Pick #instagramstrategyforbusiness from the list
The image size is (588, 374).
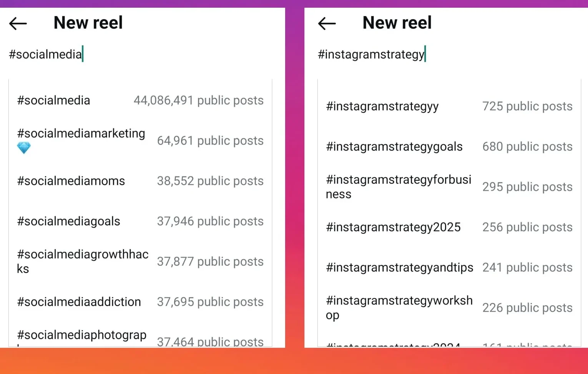click(449, 187)
